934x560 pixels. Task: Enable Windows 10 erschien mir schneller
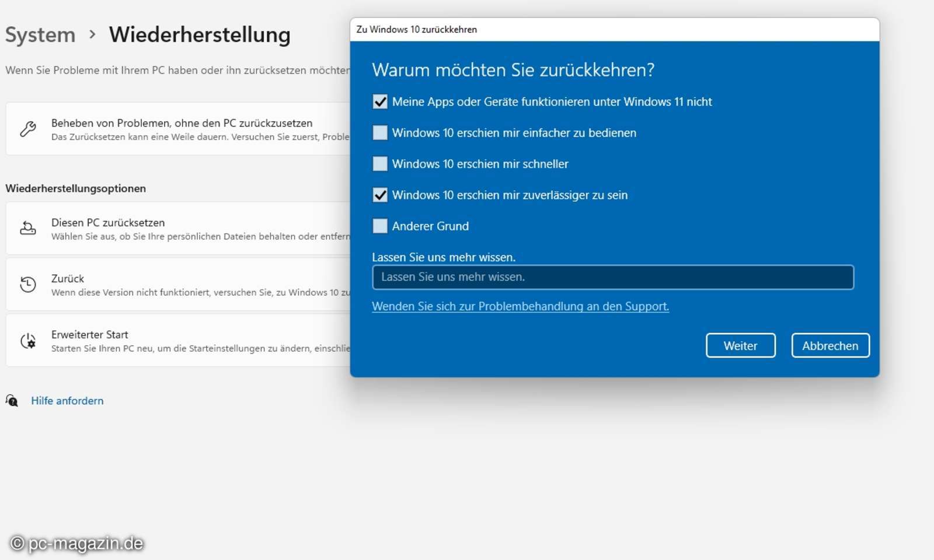[380, 164]
